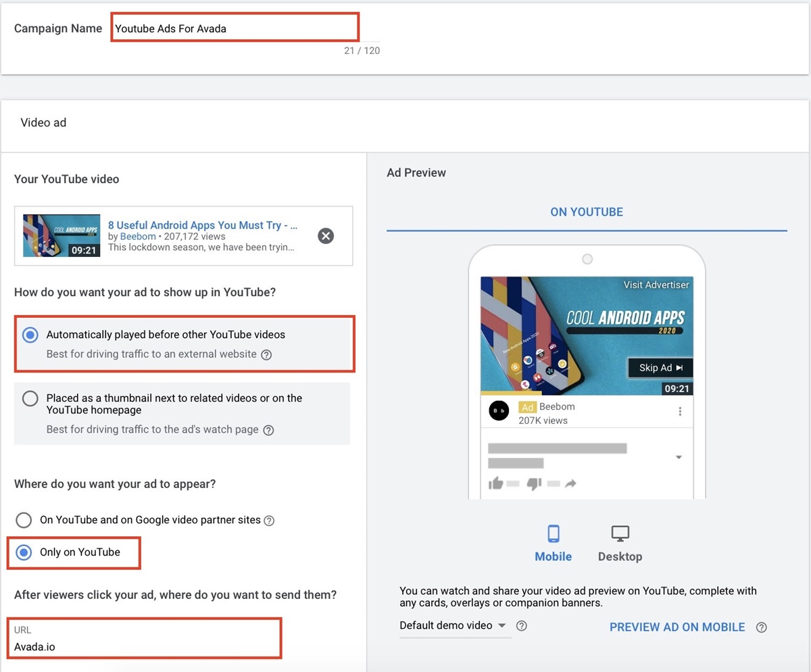Click help icon beside external website text

pos(266,354)
